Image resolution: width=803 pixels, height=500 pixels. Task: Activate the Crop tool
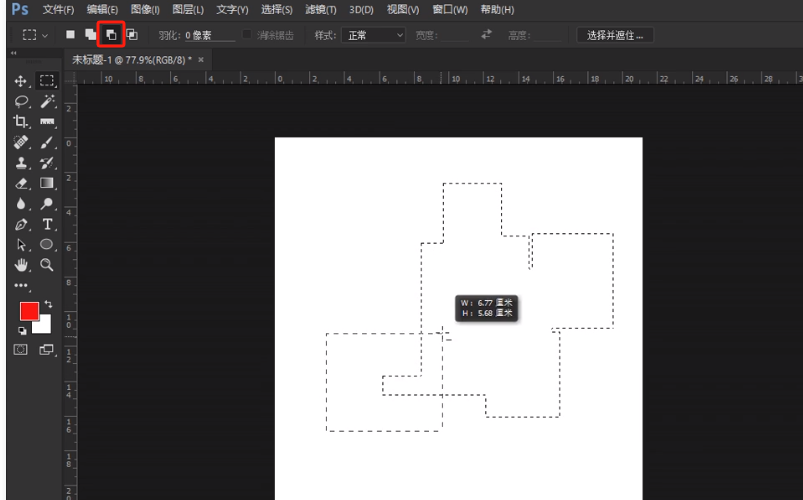(x=20, y=121)
